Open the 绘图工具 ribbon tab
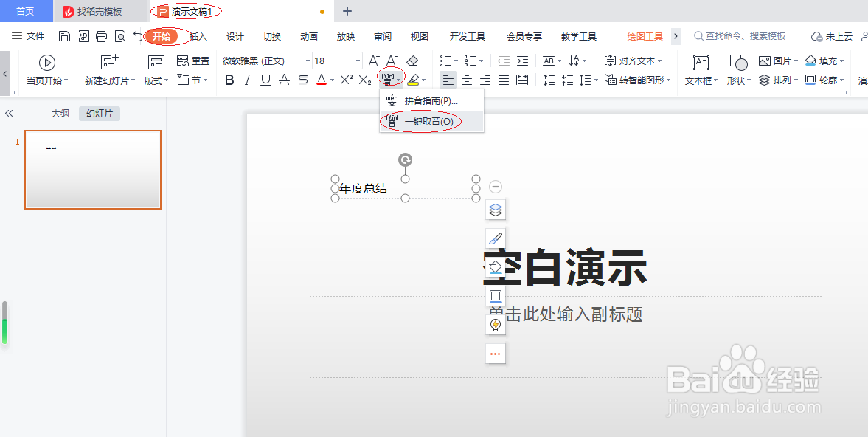This screenshot has width=868, height=437. tap(645, 37)
